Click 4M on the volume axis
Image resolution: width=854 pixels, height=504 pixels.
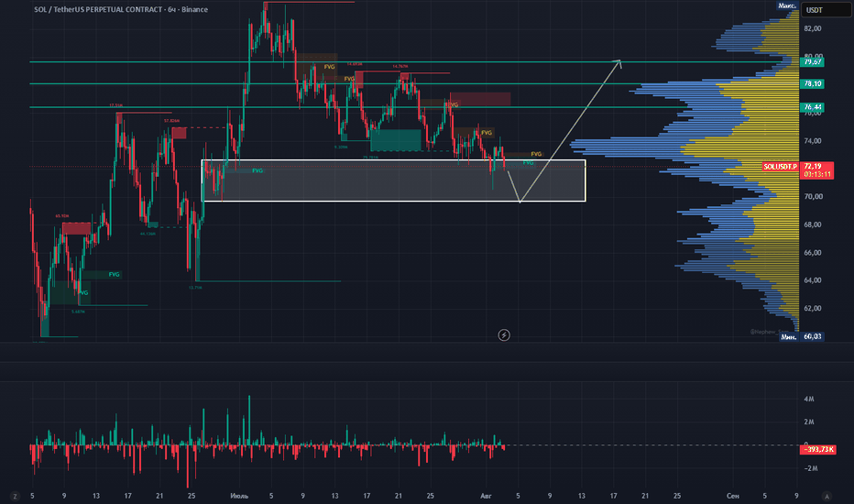pyautogui.click(x=809, y=399)
